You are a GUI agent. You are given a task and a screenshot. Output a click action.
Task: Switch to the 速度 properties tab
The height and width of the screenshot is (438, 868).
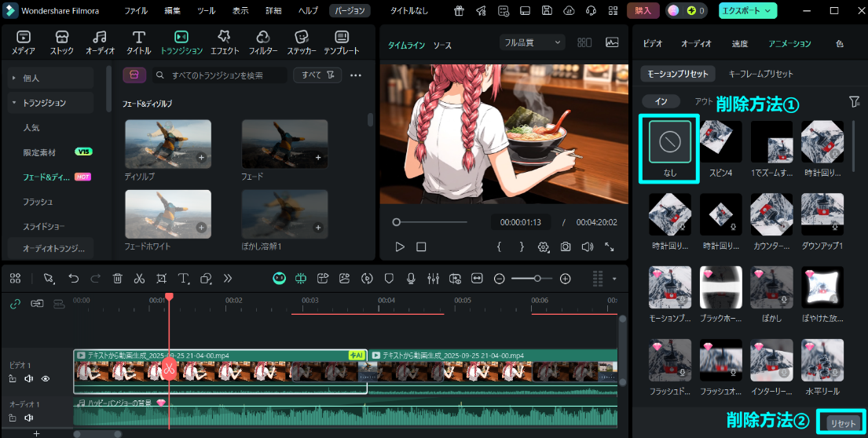[740, 44]
